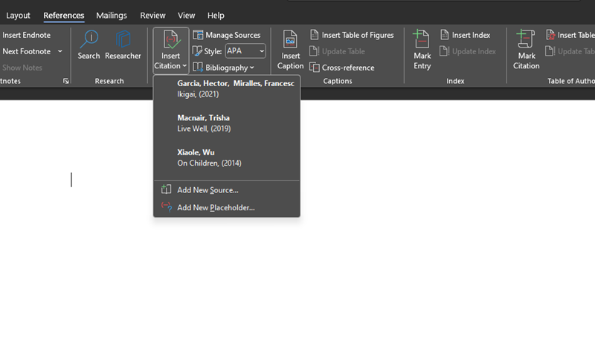
Task: Open Manage Sources
Action: [227, 35]
